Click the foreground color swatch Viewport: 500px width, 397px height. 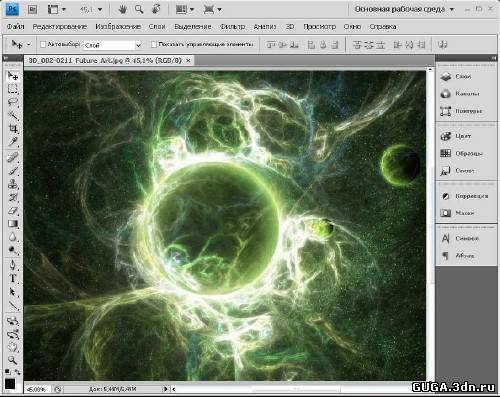[x=10, y=384]
